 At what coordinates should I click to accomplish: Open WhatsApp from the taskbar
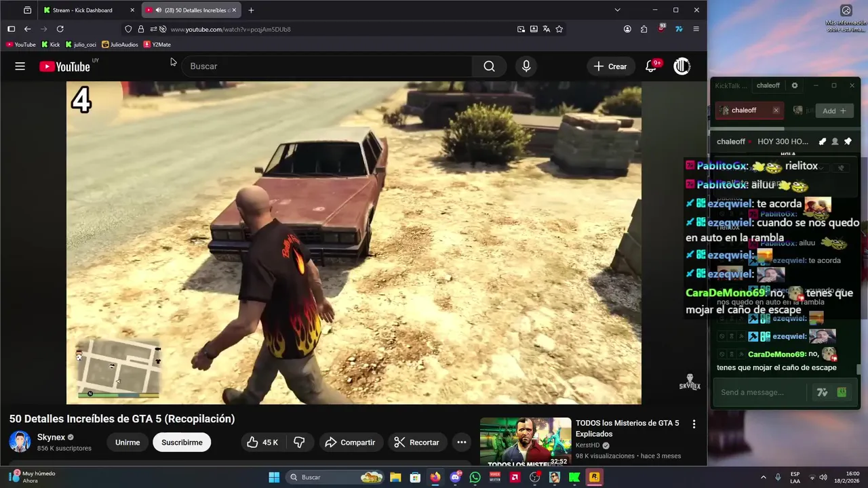click(475, 477)
